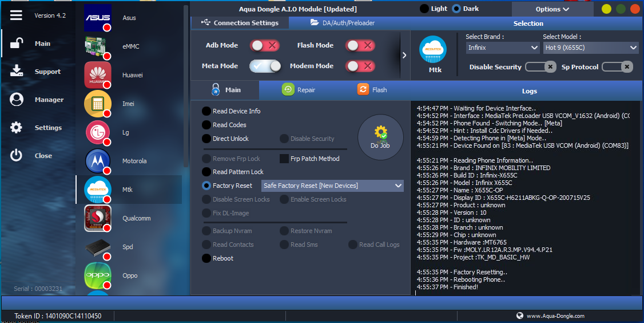Open the DA/Auth/Preloader tab
The height and width of the screenshot is (323, 644).
pos(342,23)
